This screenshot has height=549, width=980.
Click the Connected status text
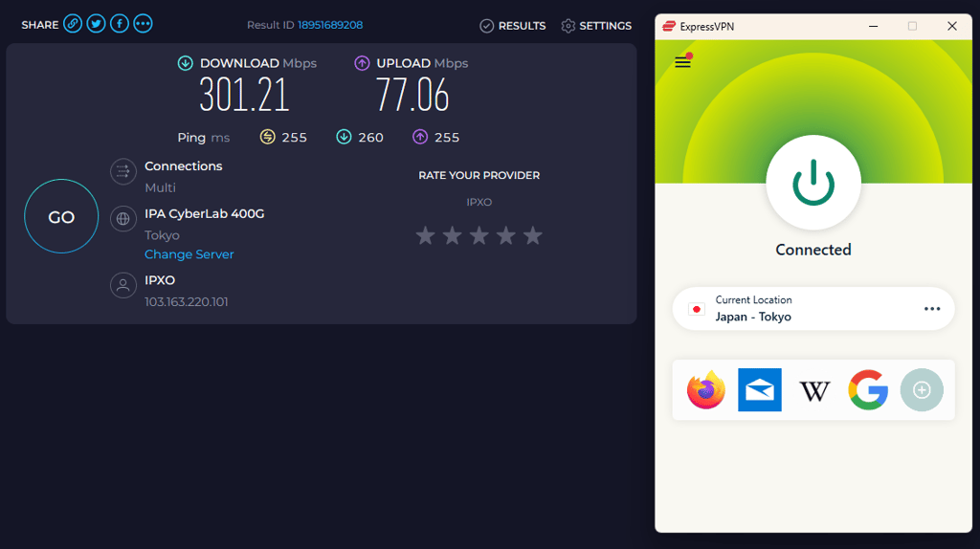(x=813, y=250)
